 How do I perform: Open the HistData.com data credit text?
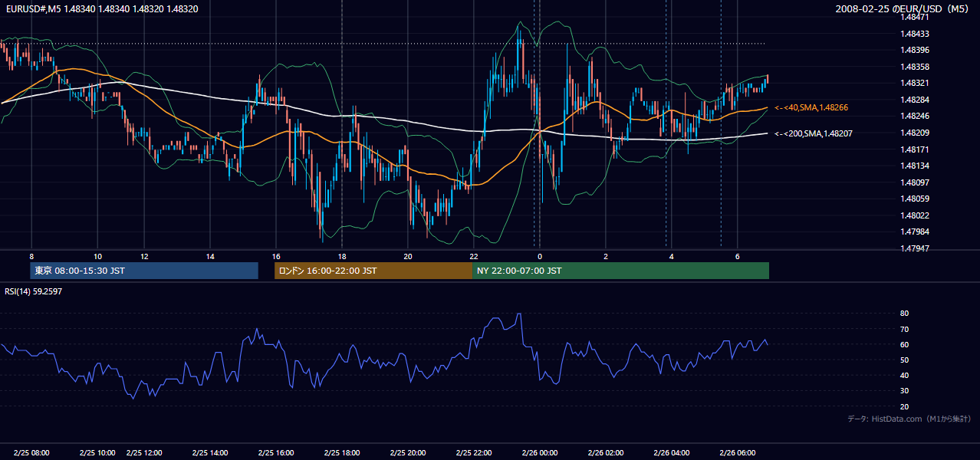(x=909, y=419)
